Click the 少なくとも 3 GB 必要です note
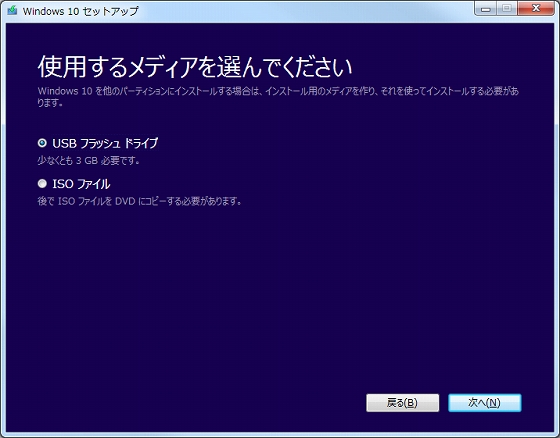Viewport: 560px width, 438px height. (x=88, y=161)
